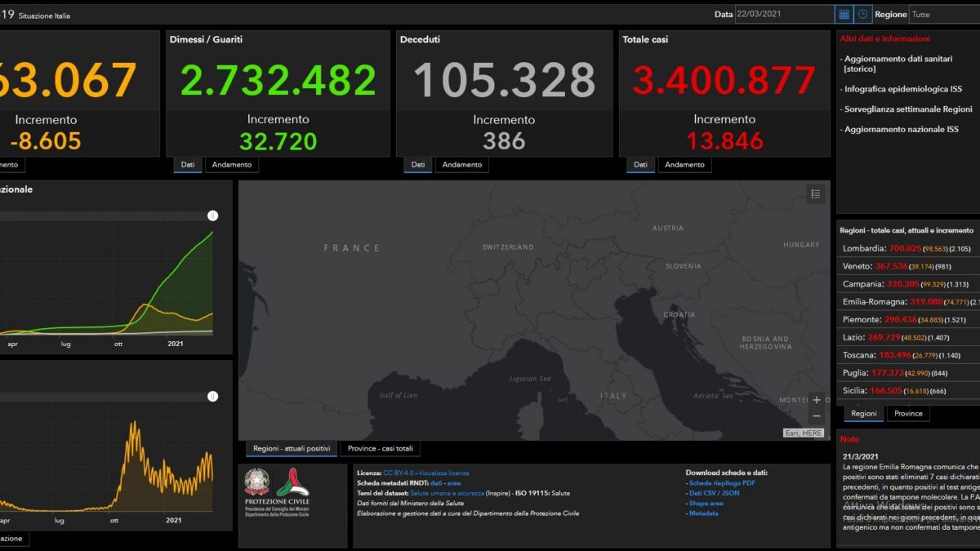
Task: Switch to Andamento tab under Totale casi
Action: (x=684, y=165)
